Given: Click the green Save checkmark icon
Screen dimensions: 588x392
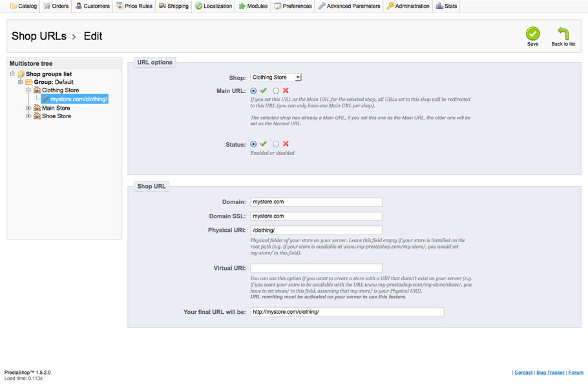Looking at the screenshot, I should [x=532, y=34].
